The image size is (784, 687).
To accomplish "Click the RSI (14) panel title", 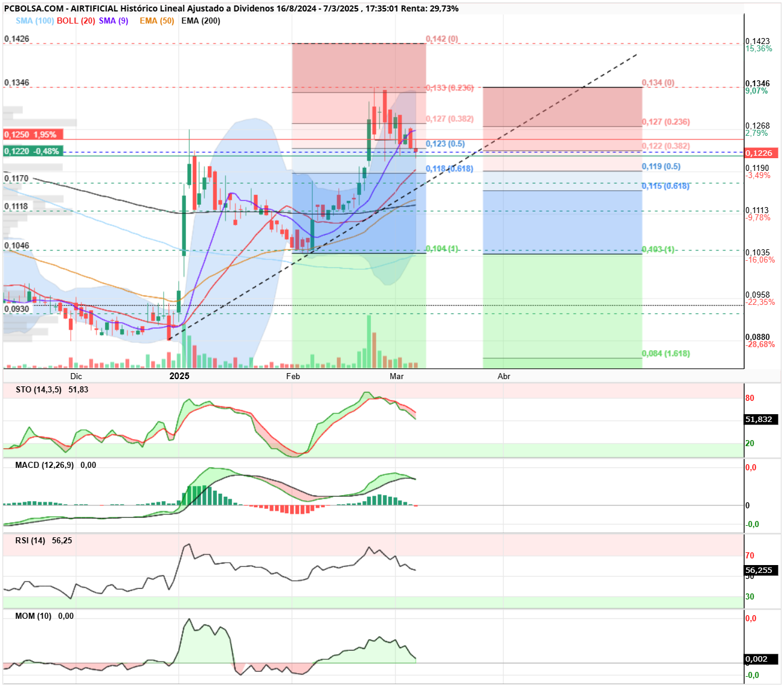I will click(30, 540).
